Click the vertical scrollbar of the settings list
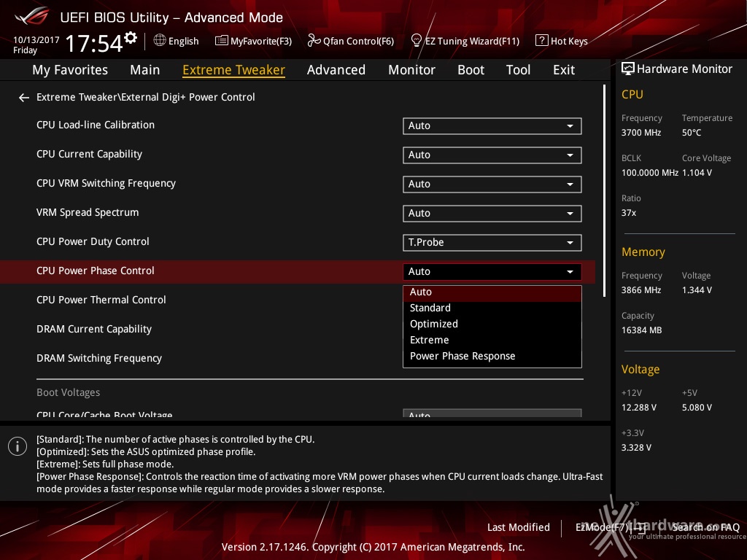747x560 pixels. tap(604, 190)
